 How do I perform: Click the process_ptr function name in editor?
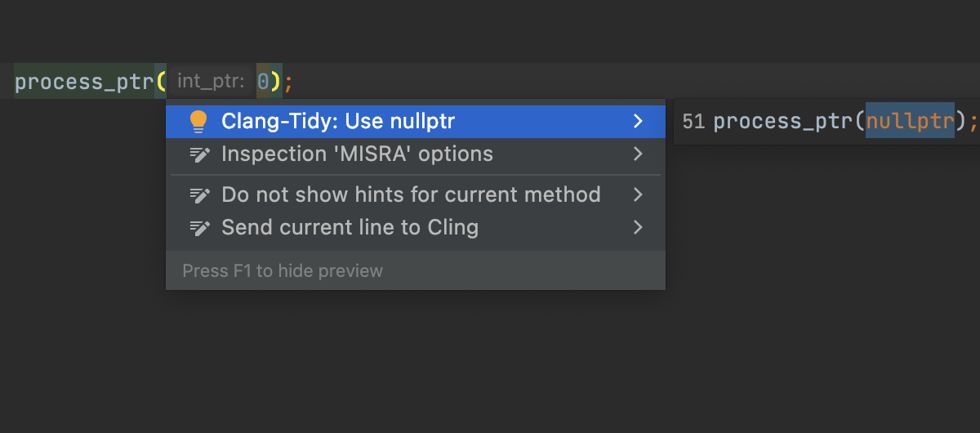(x=84, y=82)
